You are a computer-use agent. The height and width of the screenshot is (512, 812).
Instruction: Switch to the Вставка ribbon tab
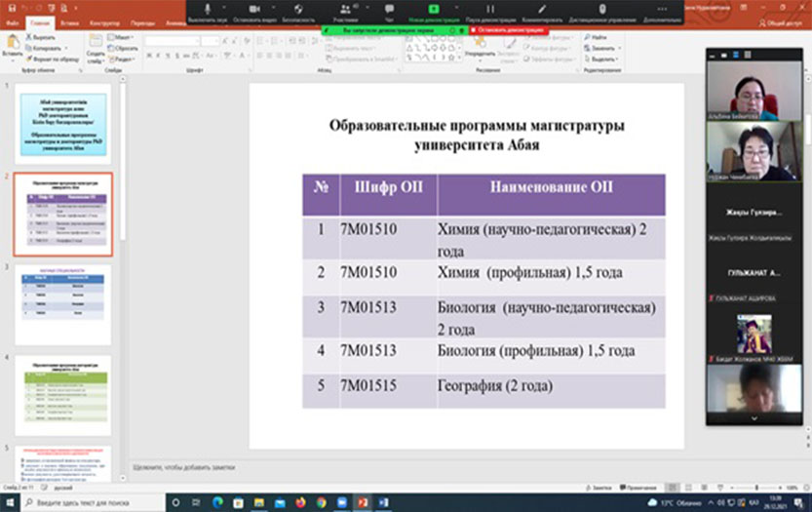coord(69,20)
